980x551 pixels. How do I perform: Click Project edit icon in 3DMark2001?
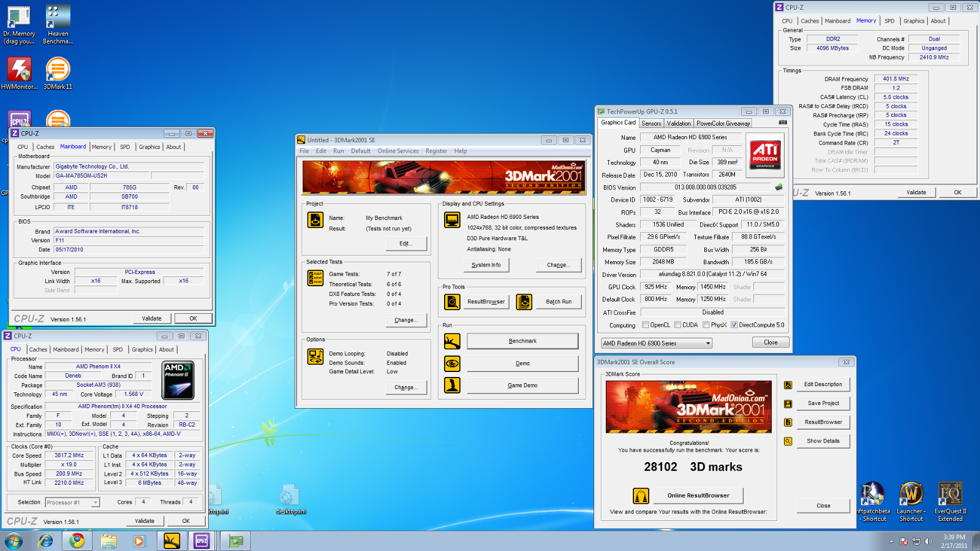(x=315, y=219)
